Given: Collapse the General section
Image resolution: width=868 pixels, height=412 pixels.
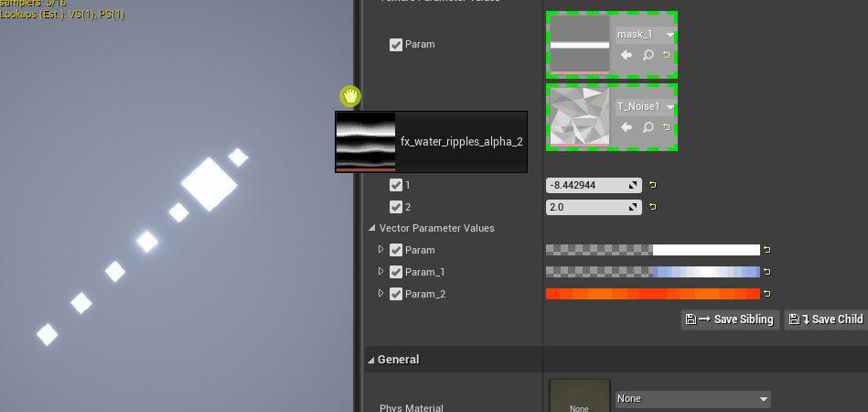Looking at the screenshot, I should [371, 360].
